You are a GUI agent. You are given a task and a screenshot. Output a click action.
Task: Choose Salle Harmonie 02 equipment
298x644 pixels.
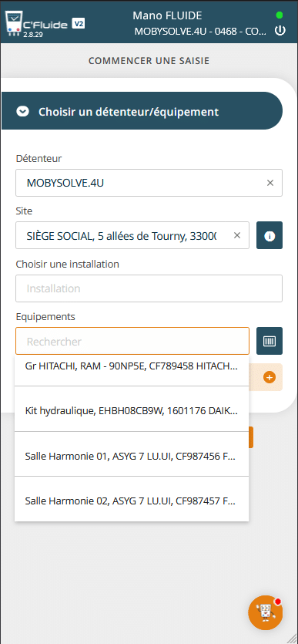132,500
